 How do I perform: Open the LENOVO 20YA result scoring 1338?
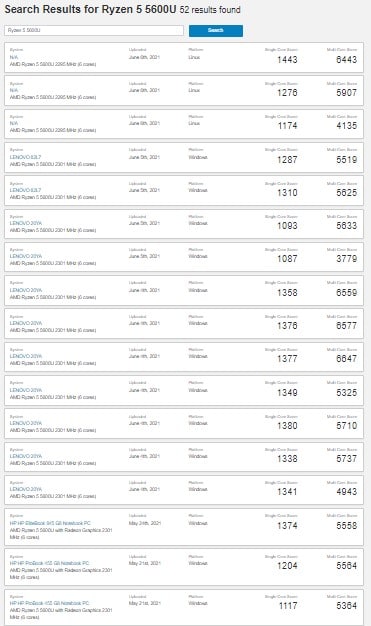click(x=26, y=456)
